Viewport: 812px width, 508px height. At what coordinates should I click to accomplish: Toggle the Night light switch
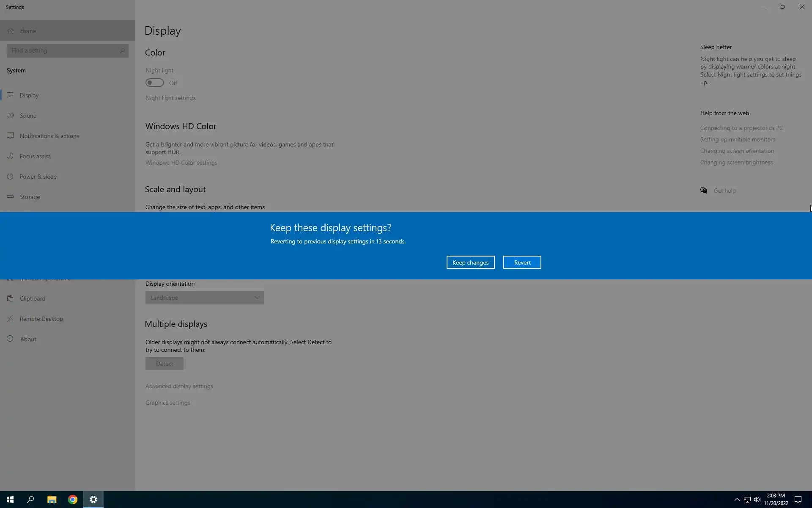coord(155,83)
